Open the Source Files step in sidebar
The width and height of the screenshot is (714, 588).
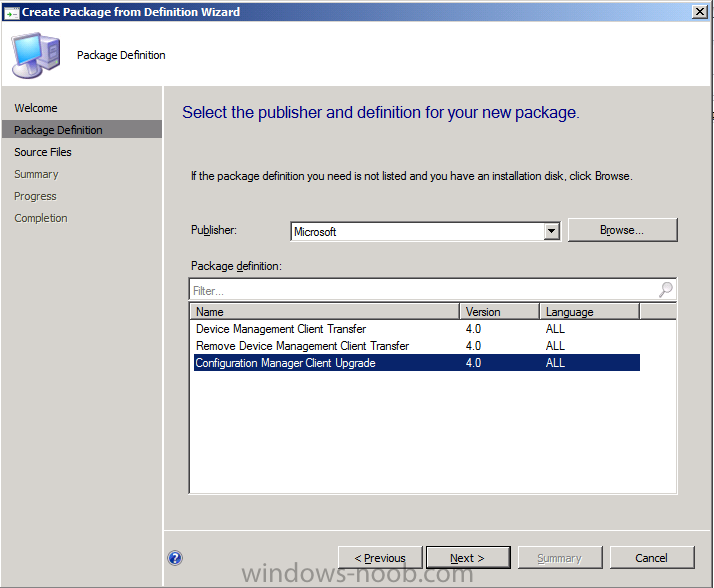coord(43,152)
